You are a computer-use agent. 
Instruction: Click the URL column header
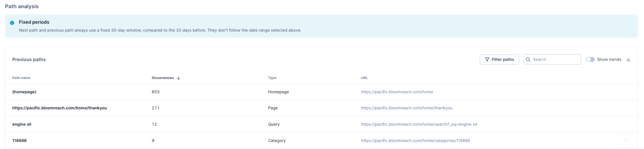coord(364,78)
